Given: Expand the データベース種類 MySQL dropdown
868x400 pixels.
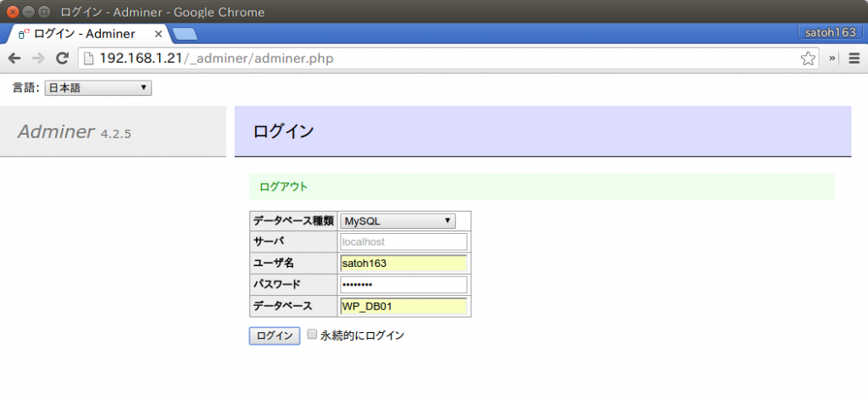Looking at the screenshot, I should 398,221.
